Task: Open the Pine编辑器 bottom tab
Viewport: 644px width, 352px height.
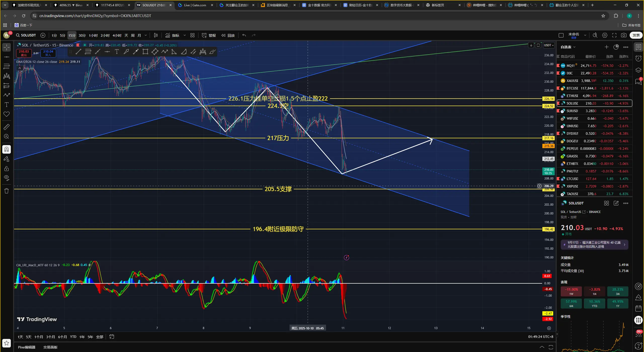Action: click(27, 347)
